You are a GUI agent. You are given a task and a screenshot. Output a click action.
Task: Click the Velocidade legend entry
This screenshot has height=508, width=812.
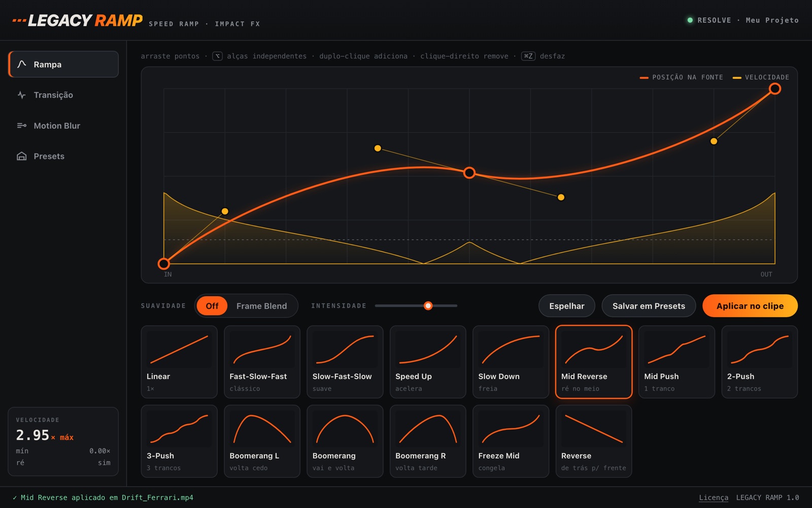pyautogui.click(x=761, y=77)
